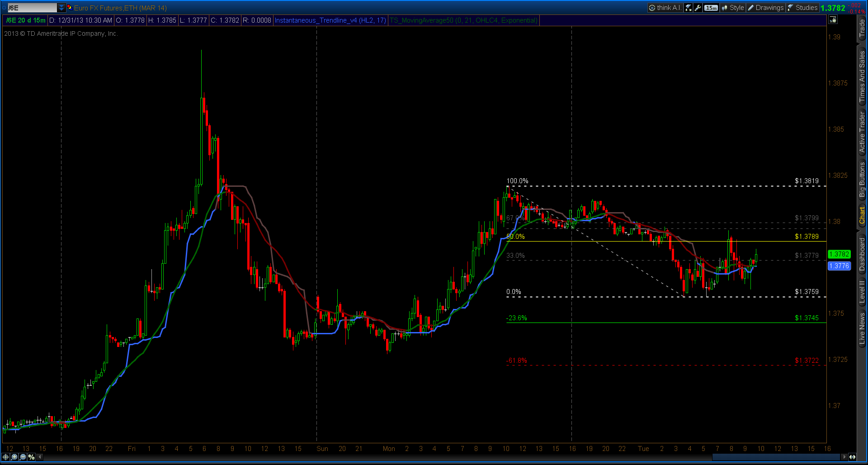This screenshot has width=868, height=465.
Task: Open the Trade side tab
Action: click(862, 28)
